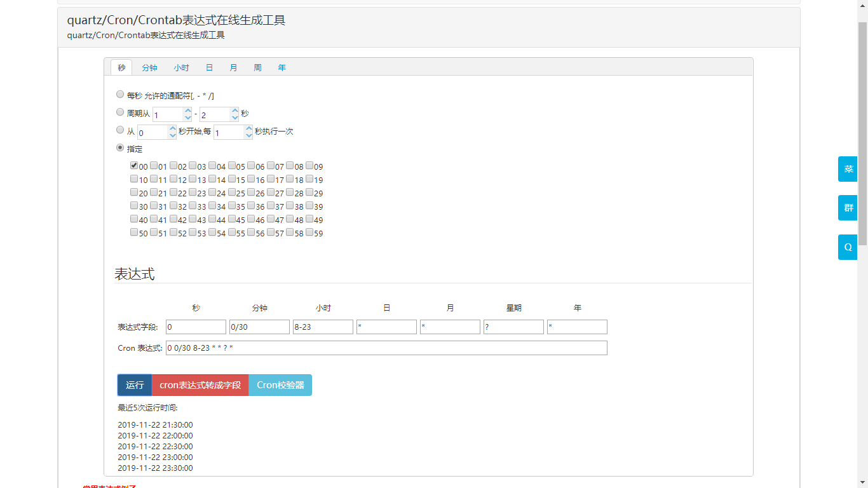Screen dimensions: 868x488
Task: Open the Q side floating button
Action: [848, 247]
